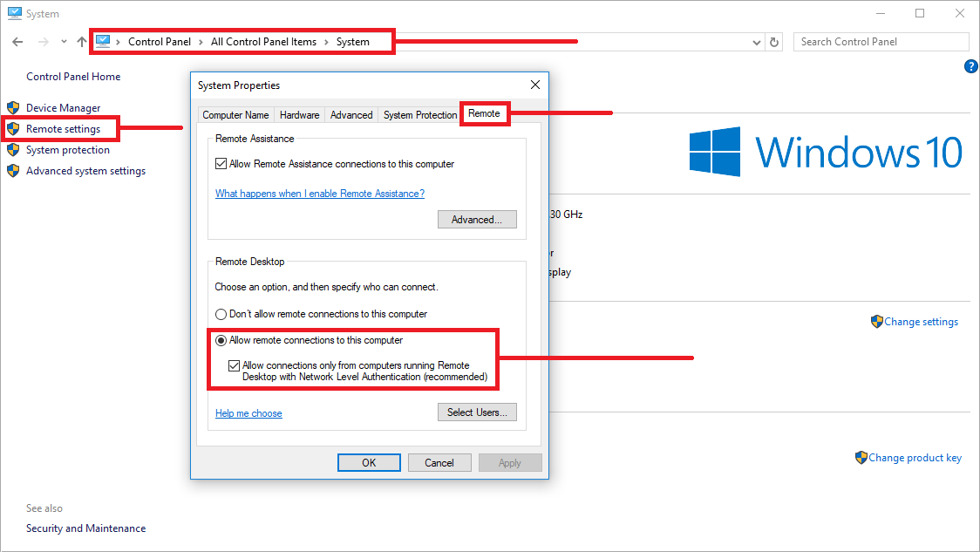This screenshot has height=552, width=980.
Task: Click in the Search Control Panel field
Action: (x=881, y=42)
